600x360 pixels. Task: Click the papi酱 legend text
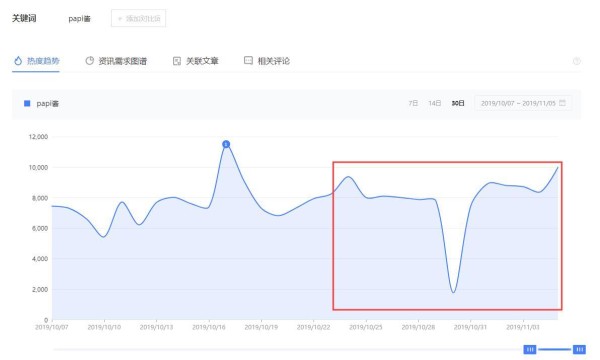48,104
